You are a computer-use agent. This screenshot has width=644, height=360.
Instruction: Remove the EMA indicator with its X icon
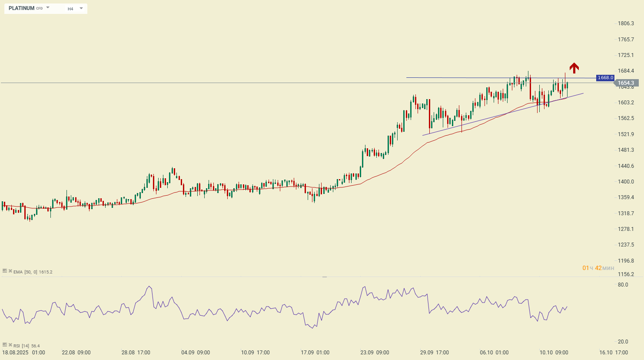point(10,271)
